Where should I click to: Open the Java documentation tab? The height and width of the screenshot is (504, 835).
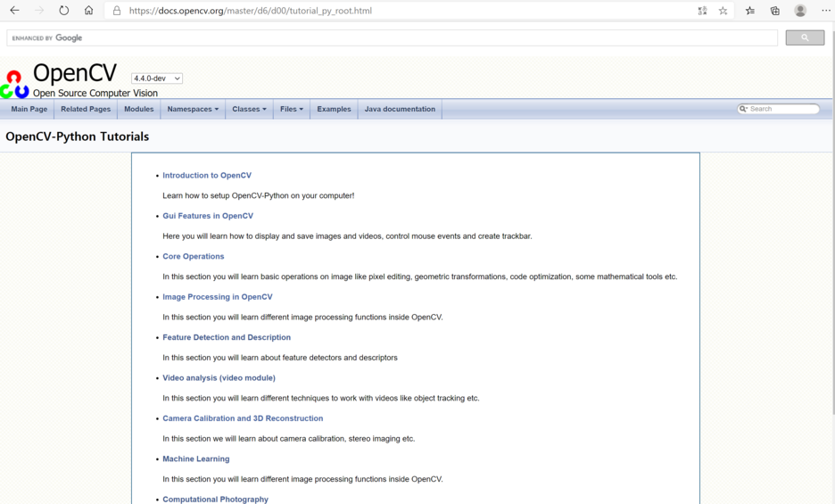click(x=400, y=109)
